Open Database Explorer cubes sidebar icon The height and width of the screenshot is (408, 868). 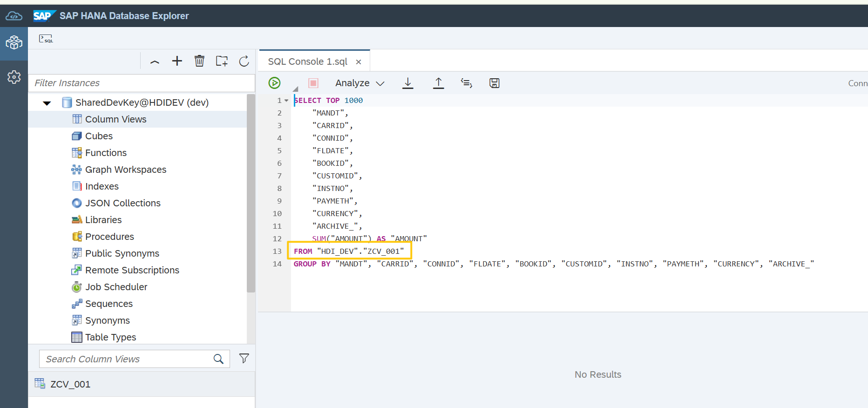[14, 43]
